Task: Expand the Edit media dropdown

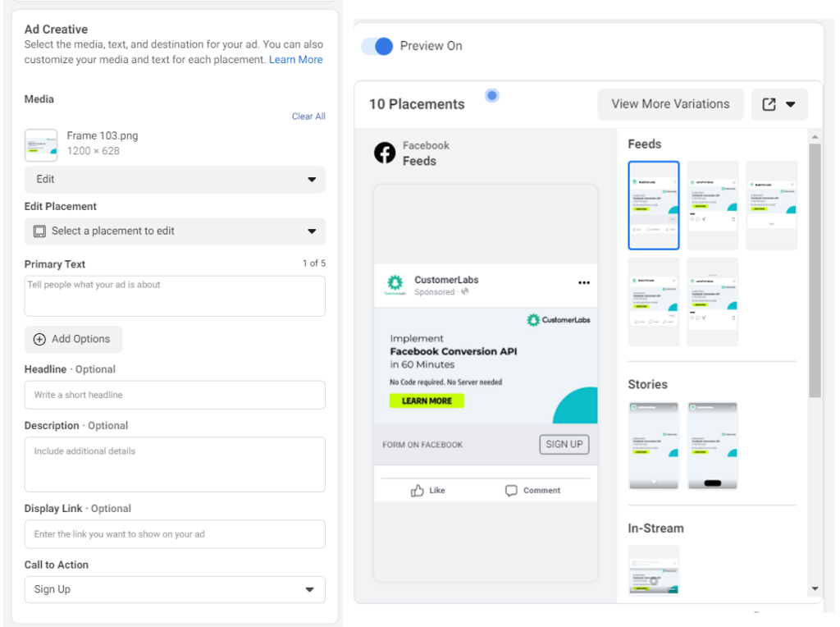Action: coord(175,179)
